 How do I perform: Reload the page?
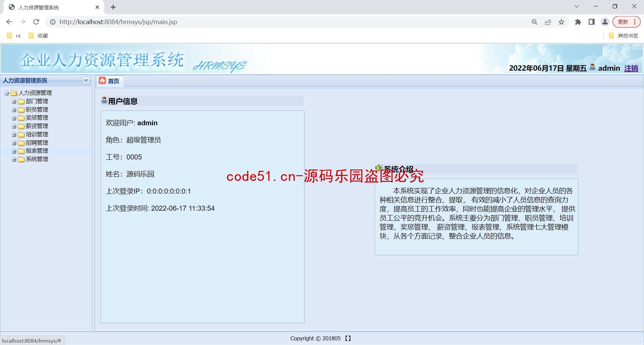tap(36, 22)
